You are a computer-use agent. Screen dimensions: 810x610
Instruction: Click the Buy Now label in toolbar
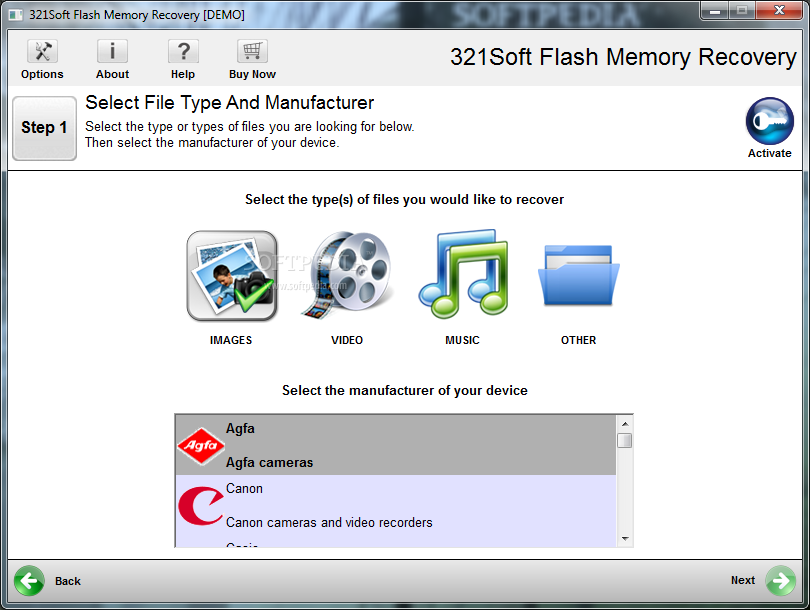point(252,74)
